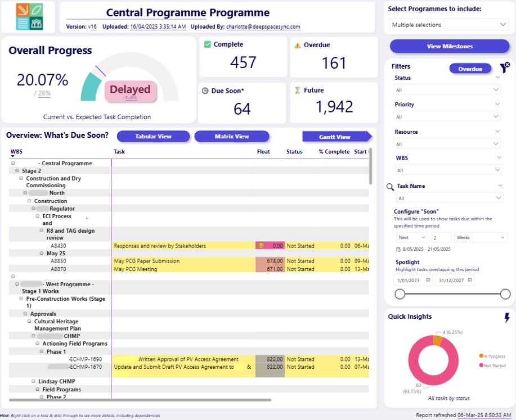Click the clear filters funnel icon
The image size is (516, 420).
tap(505, 67)
